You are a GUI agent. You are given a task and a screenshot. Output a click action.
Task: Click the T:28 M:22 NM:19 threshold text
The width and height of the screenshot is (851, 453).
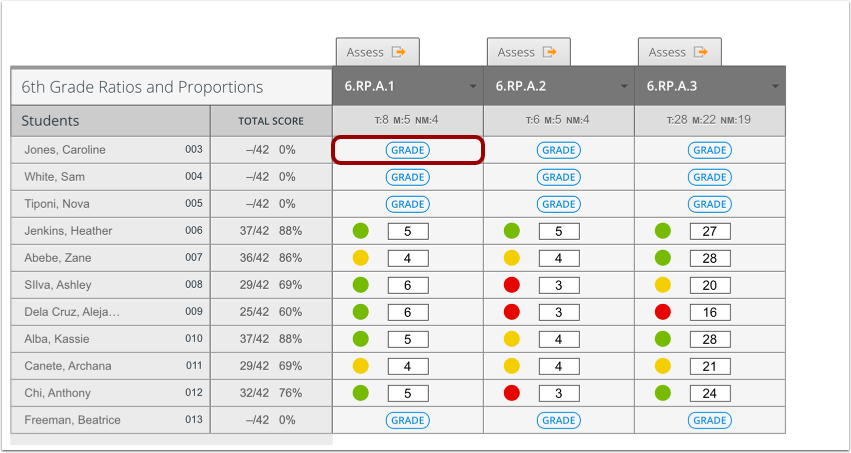tap(709, 120)
